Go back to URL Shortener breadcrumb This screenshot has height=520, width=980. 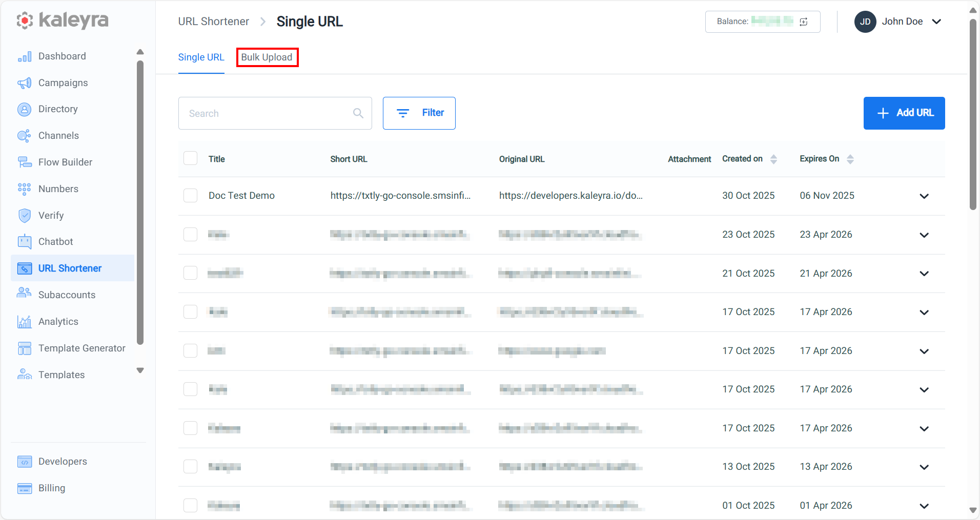[x=214, y=22]
